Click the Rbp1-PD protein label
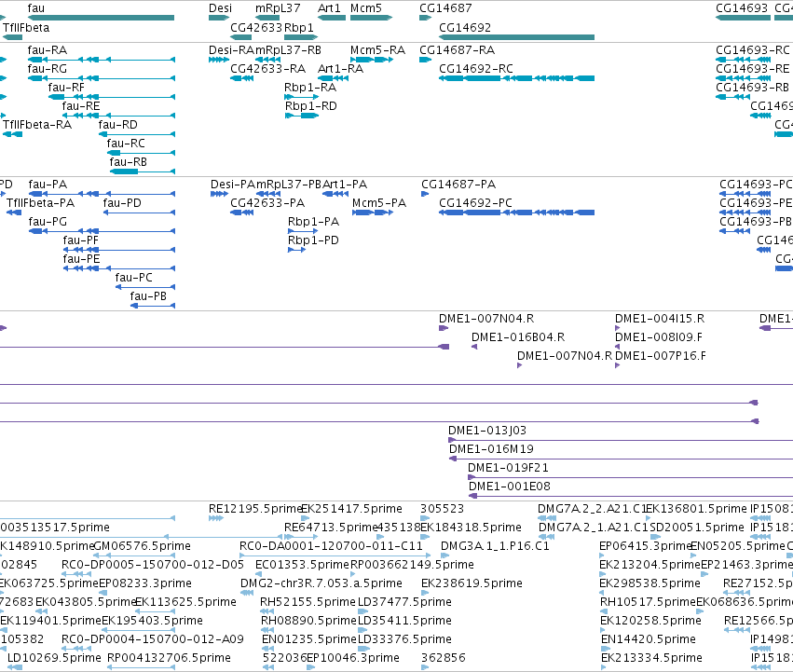Screen dimensions: 793x672 click(x=313, y=240)
